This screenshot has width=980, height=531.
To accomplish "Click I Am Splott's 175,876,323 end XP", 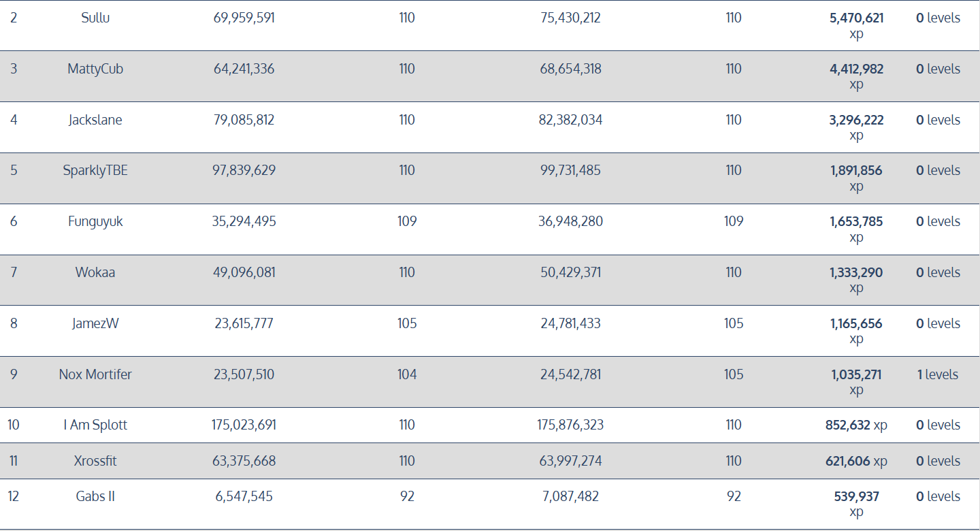I will (x=570, y=425).
